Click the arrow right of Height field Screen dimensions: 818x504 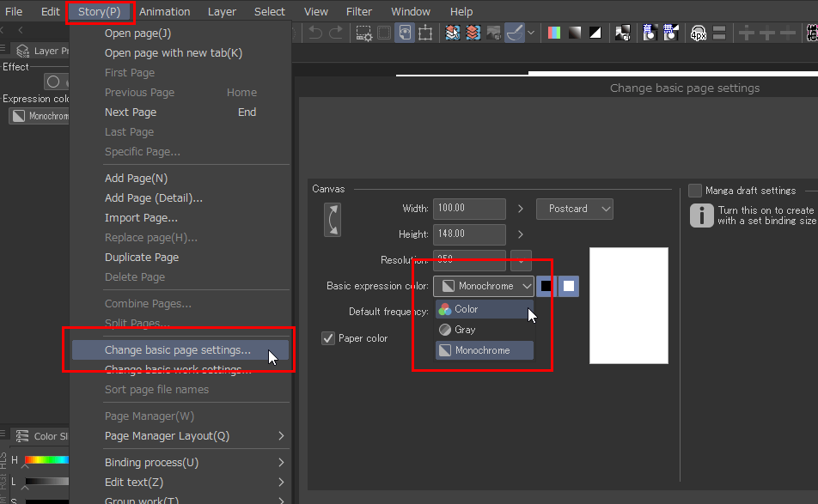pos(520,234)
